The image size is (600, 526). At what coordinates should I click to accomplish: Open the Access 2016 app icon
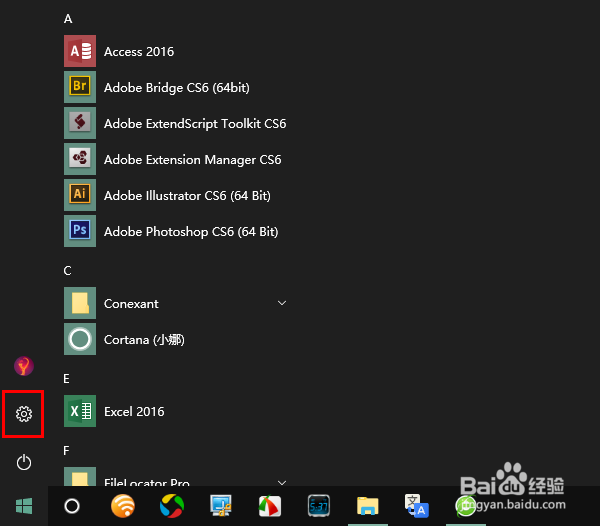click(80, 51)
